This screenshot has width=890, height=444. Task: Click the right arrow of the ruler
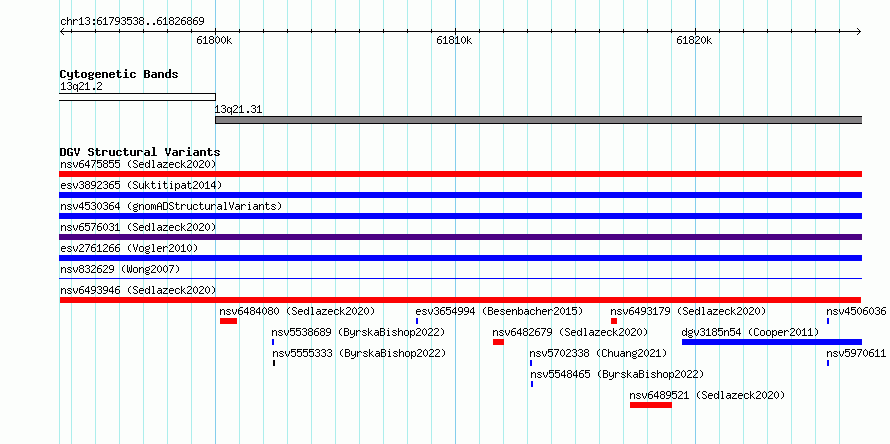pos(859,31)
